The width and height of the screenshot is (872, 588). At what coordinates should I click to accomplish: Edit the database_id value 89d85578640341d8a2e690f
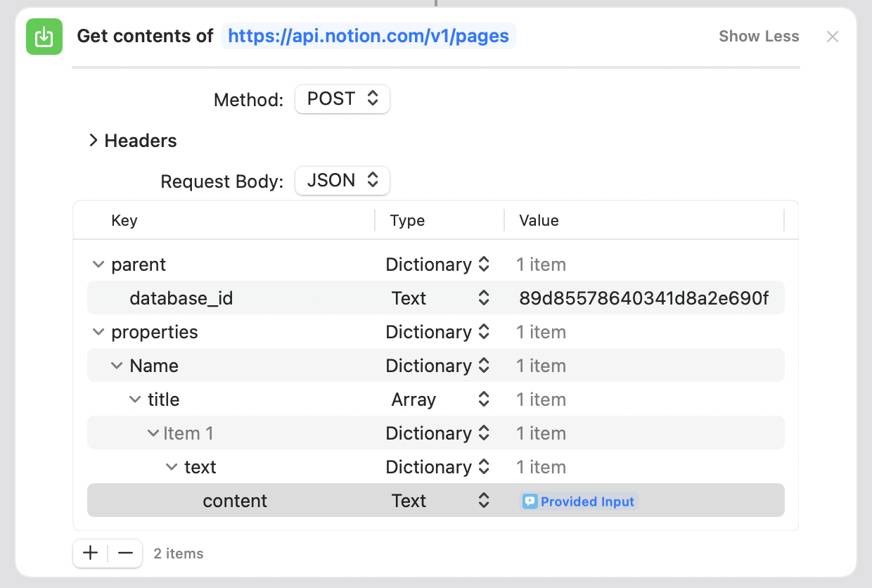click(643, 299)
